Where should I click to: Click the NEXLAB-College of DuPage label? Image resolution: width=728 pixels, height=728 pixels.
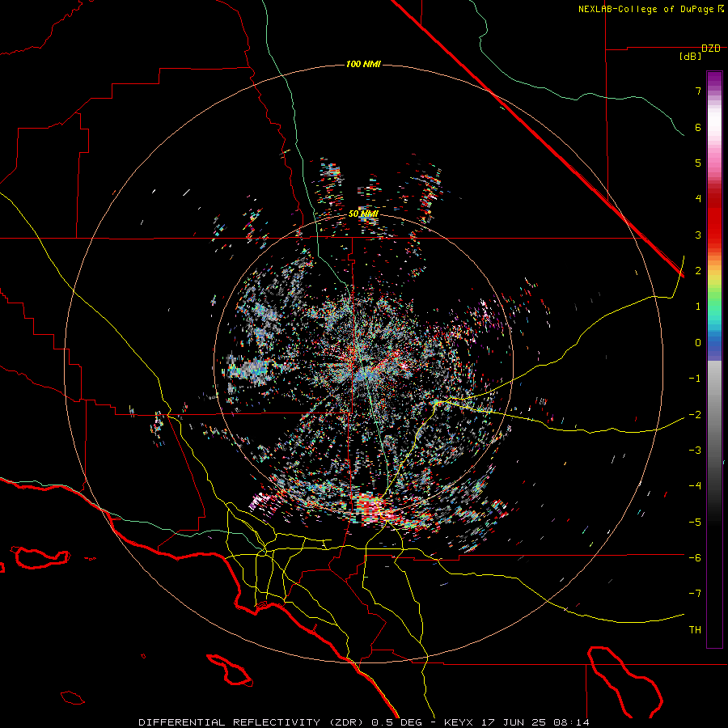coord(650,9)
